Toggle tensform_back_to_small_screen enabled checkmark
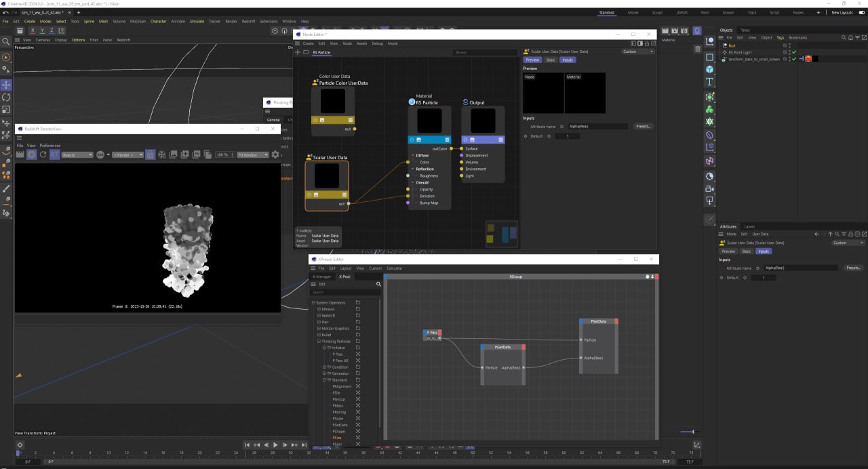868x469 pixels. (x=794, y=59)
